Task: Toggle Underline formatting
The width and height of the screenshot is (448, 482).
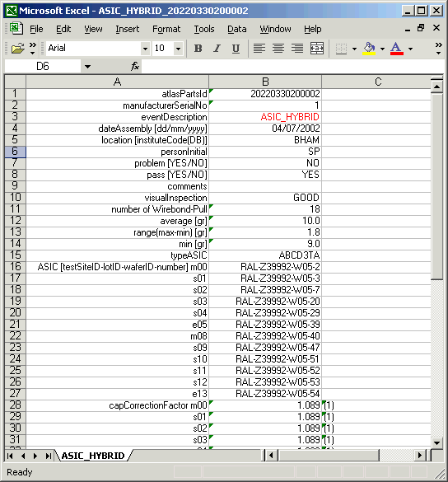Action: coord(236,49)
